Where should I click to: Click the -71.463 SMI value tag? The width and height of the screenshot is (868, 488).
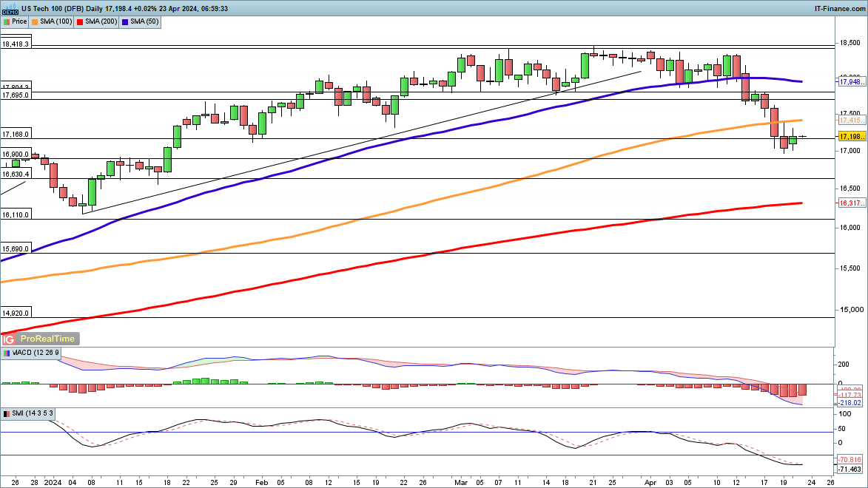(850, 470)
